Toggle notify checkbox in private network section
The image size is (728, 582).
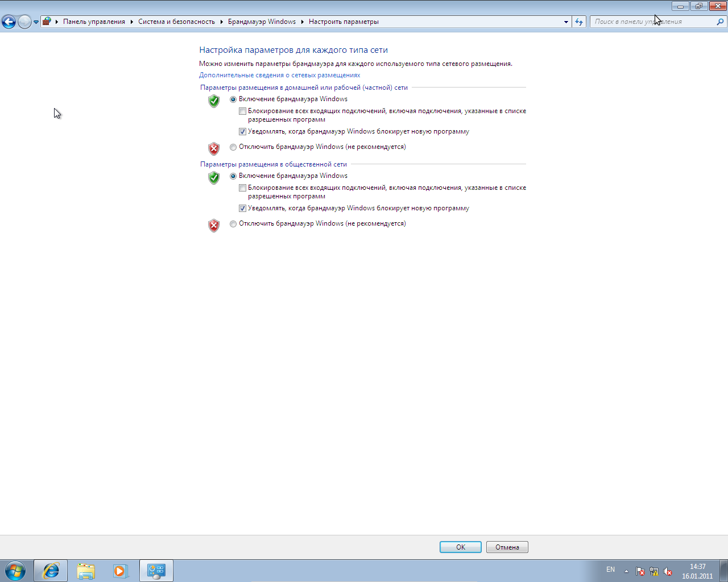pos(243,132)
